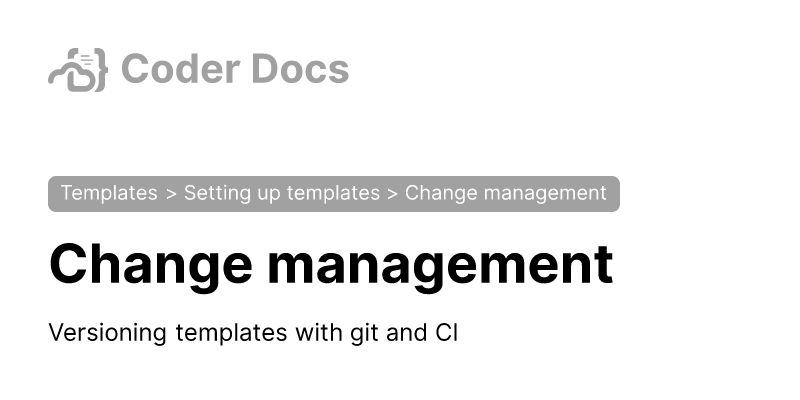The height and width of the screenshot is (400, 800).
Task: Go to the "Templates" breadcrumb
Action: pyautogui.click(x=109, y=193)
